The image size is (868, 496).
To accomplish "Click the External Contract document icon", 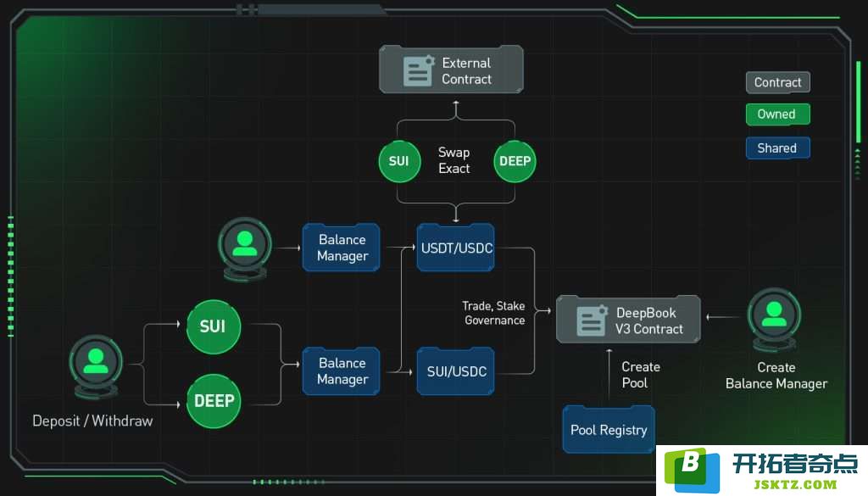I will 419,70.
